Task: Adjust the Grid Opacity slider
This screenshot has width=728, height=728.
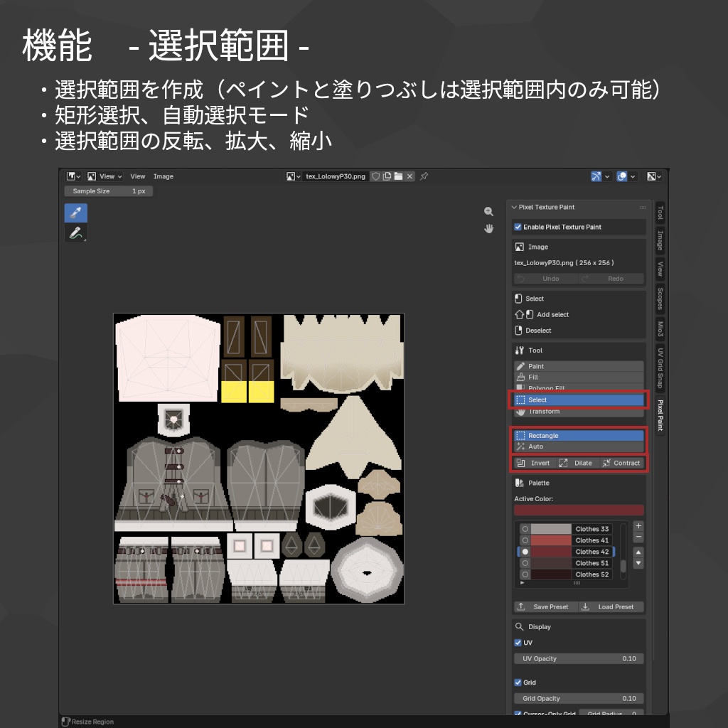Action: 579,698
